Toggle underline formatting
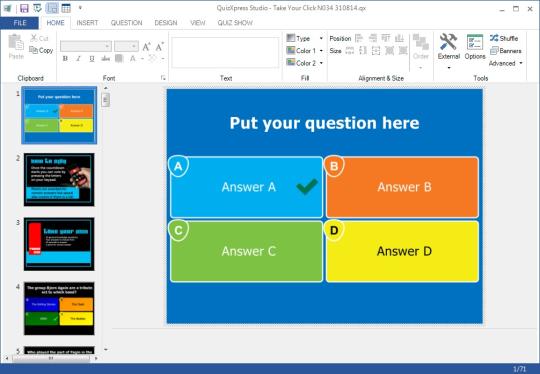 (92, 59)
